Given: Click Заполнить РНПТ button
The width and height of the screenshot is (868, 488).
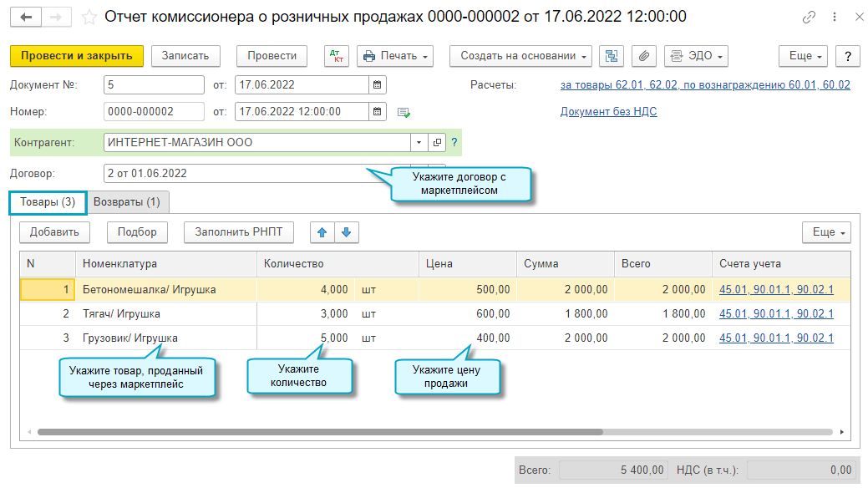Looking at the screenshot, I should click(239, 232).
